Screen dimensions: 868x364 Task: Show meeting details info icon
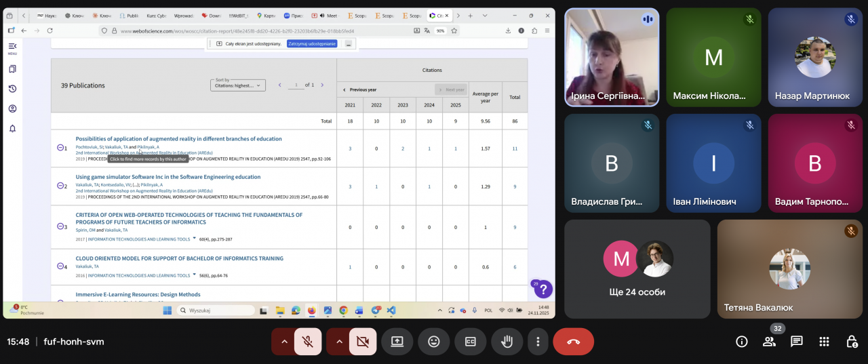point(742,342)
